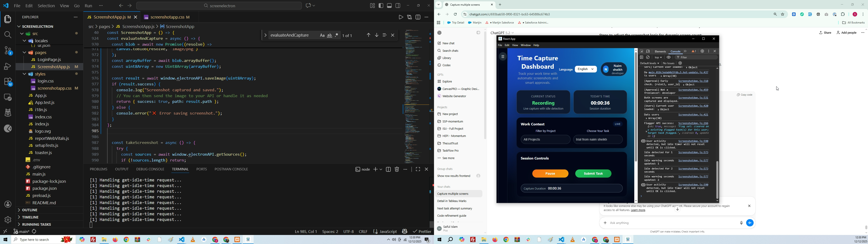Kill terminal with the trash icon

(397, 169)
